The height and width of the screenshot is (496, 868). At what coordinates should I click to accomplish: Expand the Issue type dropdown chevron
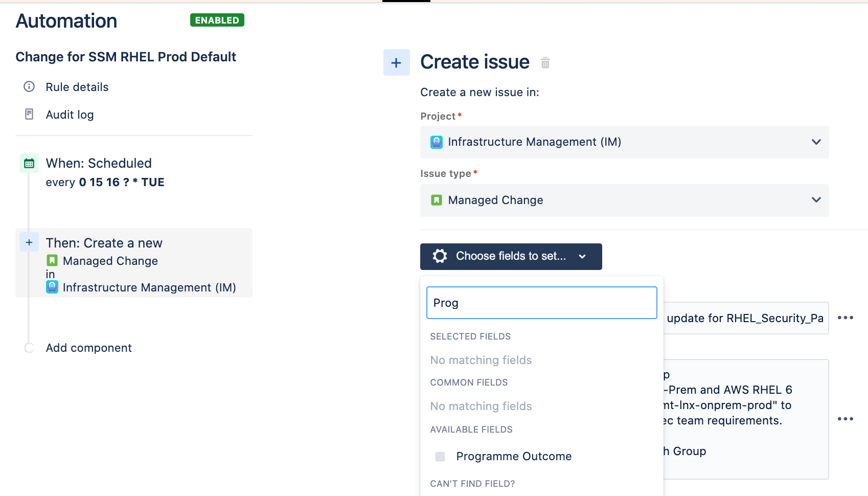[x=816, y=199]
